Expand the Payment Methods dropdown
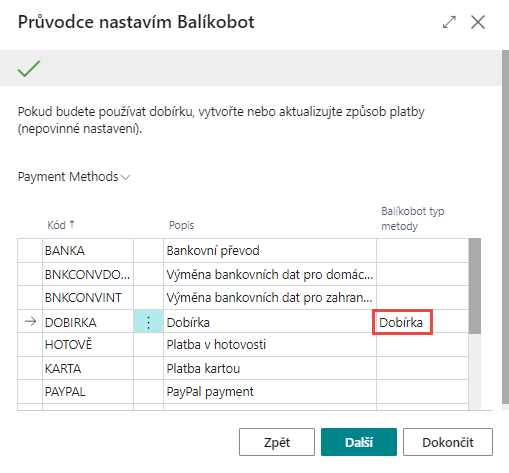This screenshot has width=509, height=473. pyautogui.click(x=74, y=177)
